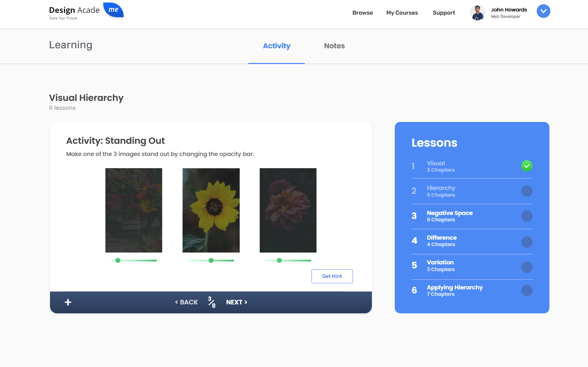Viewport: 588px width, 367px height.
Task: Click the Applying Hierarchy status circle
Action: click(x=527, y=290)
